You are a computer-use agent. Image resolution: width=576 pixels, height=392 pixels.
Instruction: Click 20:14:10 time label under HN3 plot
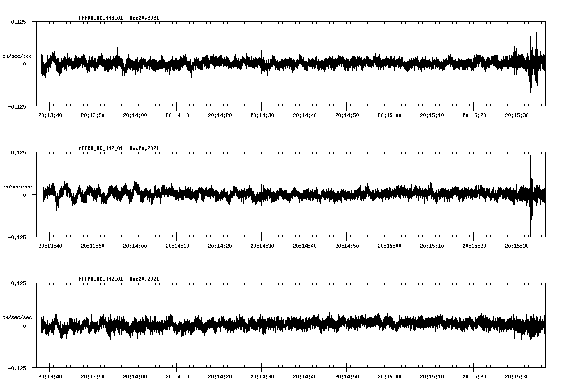[177, 115]
